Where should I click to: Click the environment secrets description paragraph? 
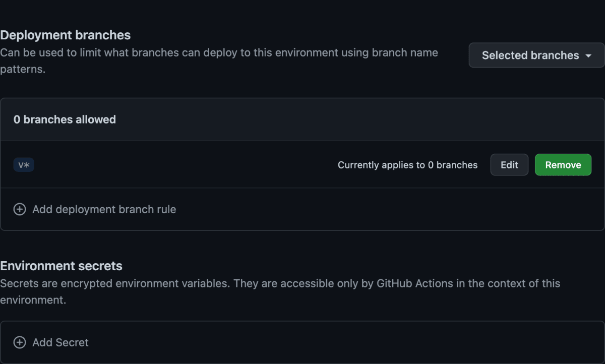coord(280,291)
